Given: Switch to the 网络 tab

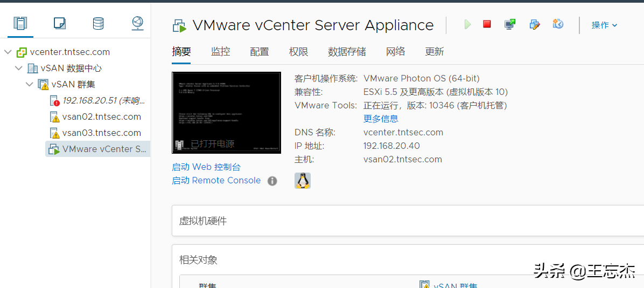Looking at the screenshot, I should (x=396, y=52).
